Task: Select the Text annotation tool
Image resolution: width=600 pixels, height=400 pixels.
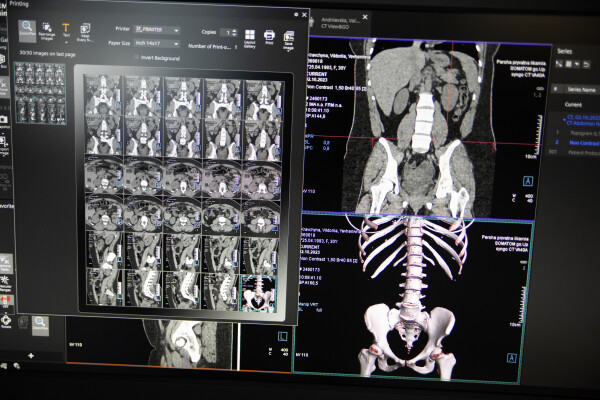Action: pyautogui.click(x=66, y=30)
